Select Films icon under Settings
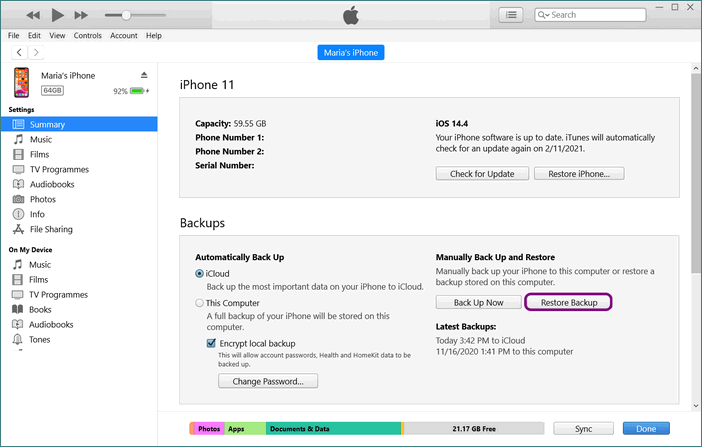This screenshot has height=447, width=702. click(18, 155)
